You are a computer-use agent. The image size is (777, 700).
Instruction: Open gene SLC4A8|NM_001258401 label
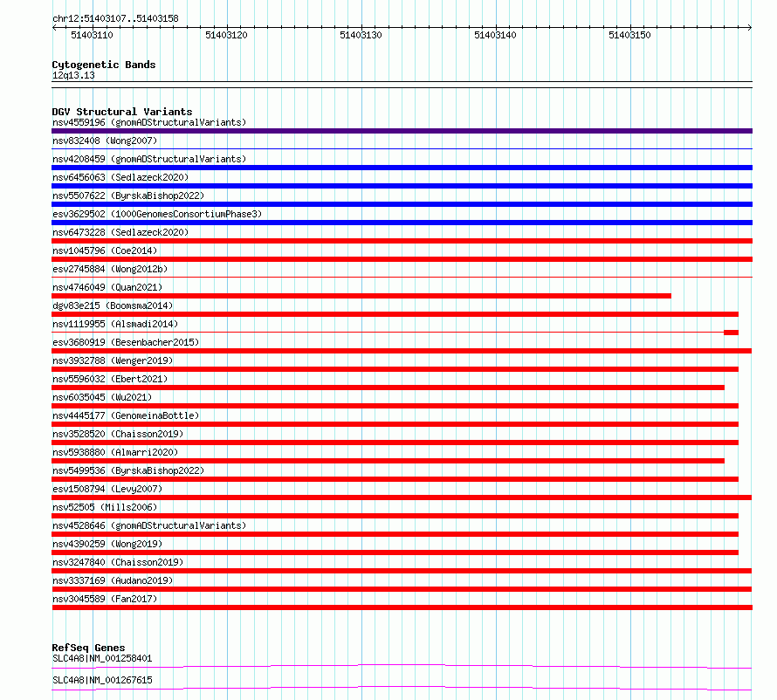(102, 658)
